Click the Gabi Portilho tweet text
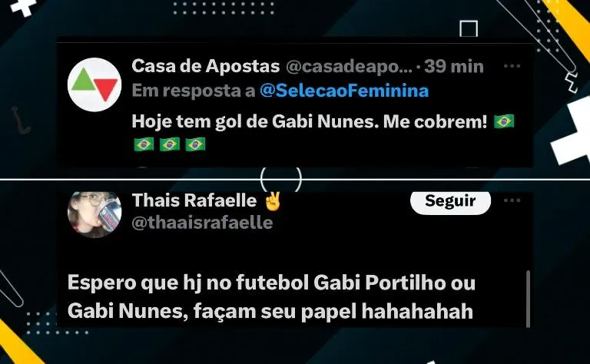The image size is (590, 364). (271, 297)
